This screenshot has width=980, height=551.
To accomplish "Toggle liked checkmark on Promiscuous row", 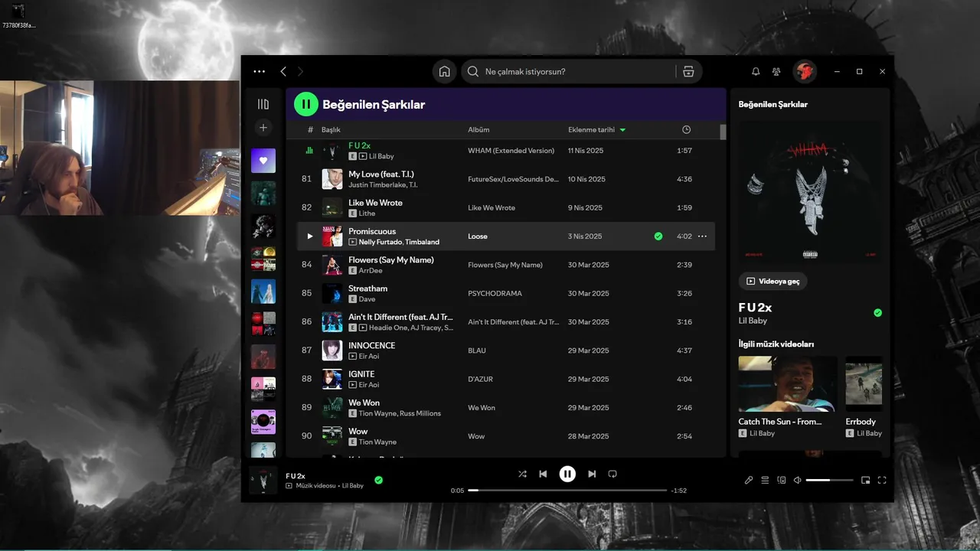I will click(658, 236).
